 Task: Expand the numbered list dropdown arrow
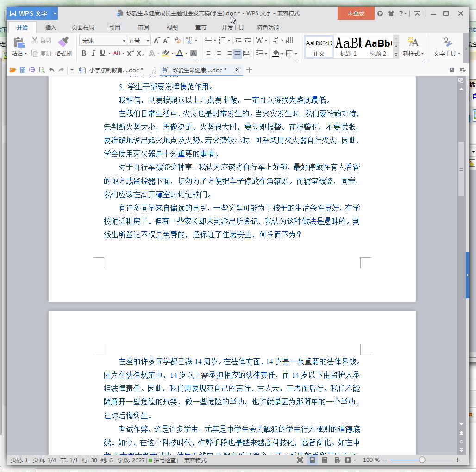[x=229, y=40]
